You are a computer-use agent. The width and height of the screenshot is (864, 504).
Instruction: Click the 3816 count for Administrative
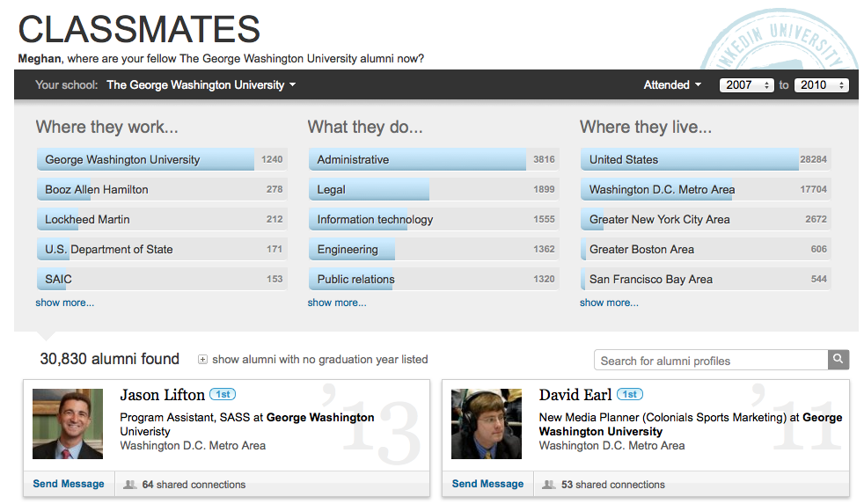click(544, 159)
